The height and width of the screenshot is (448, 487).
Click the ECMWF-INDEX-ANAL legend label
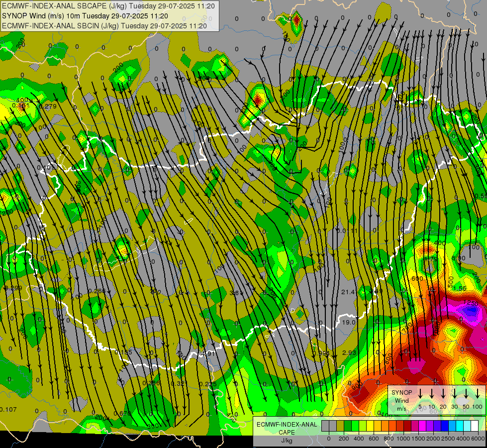point(287,425)
